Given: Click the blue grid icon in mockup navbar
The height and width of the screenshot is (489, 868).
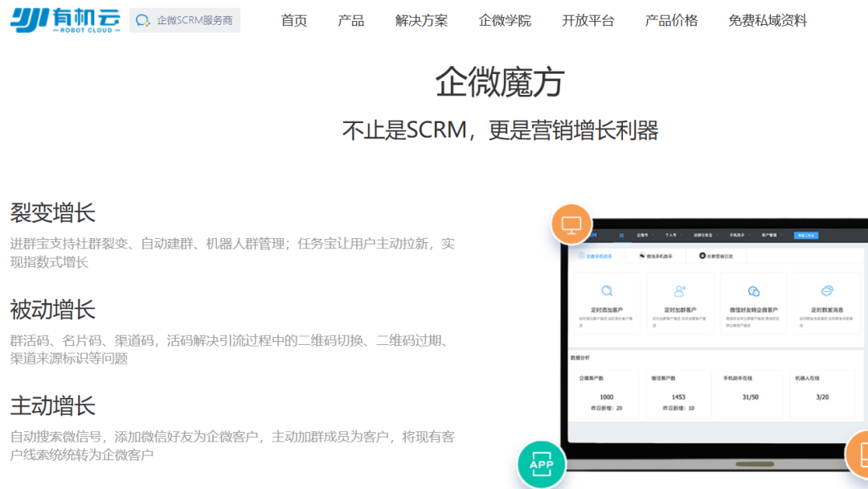Looking at the screenshot, I should (621, 236).
